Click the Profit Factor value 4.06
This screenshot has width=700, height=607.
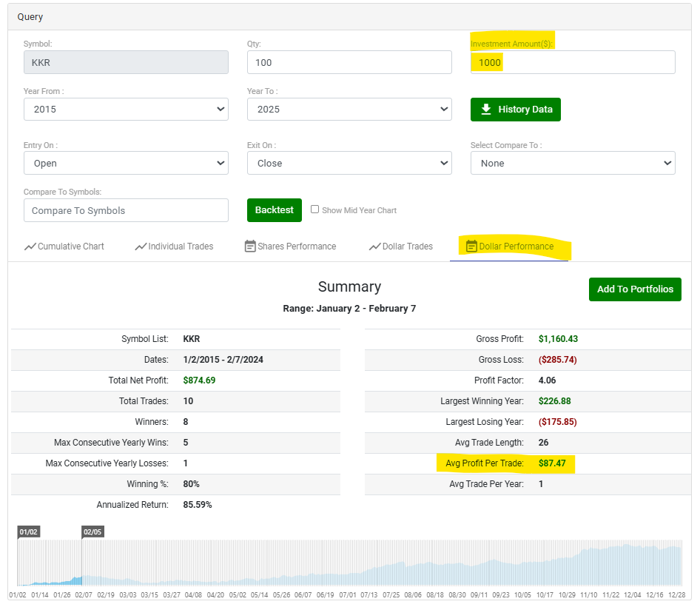tap(547, 380)
